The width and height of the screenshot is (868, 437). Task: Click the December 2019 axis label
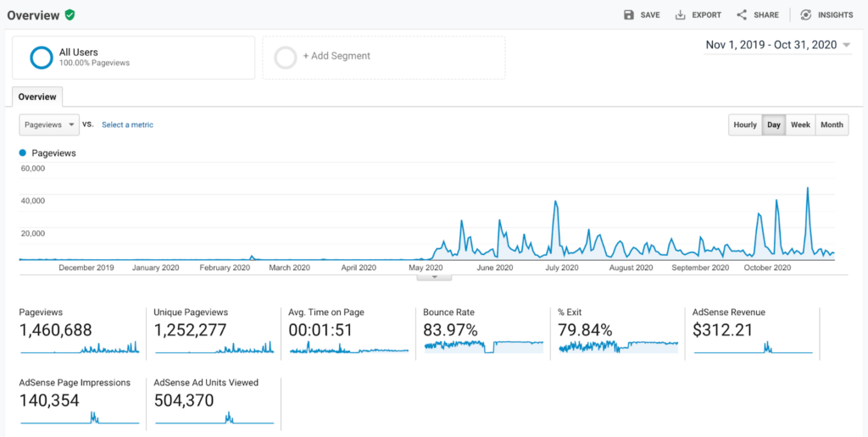pos(86,268)
